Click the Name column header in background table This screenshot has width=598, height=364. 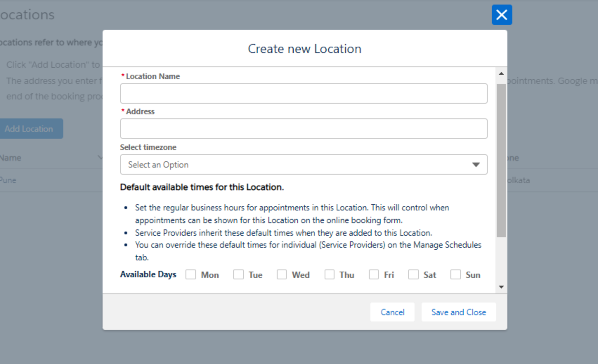[11, 158]
